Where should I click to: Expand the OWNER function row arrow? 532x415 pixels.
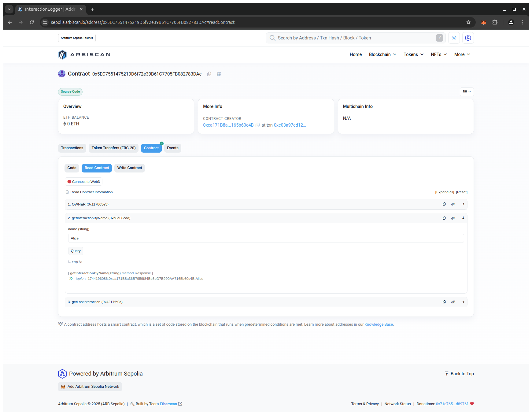coord(463,204)
